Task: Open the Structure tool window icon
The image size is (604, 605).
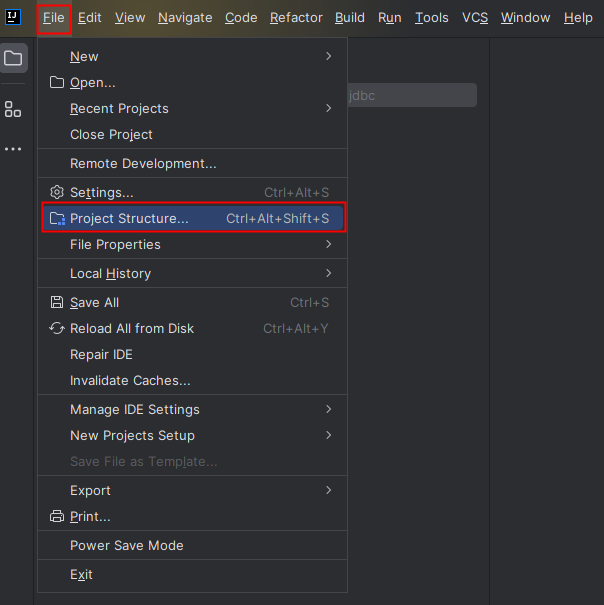Action: click(13, 109)
